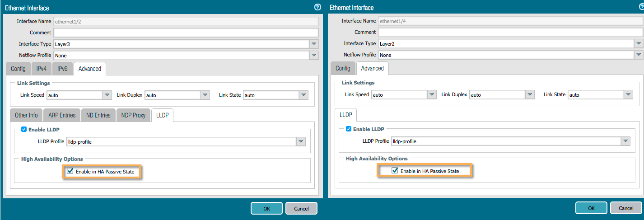Click Cancel in the ethernet1/4 dialog
644x220 pixels.
pos(626,208)
